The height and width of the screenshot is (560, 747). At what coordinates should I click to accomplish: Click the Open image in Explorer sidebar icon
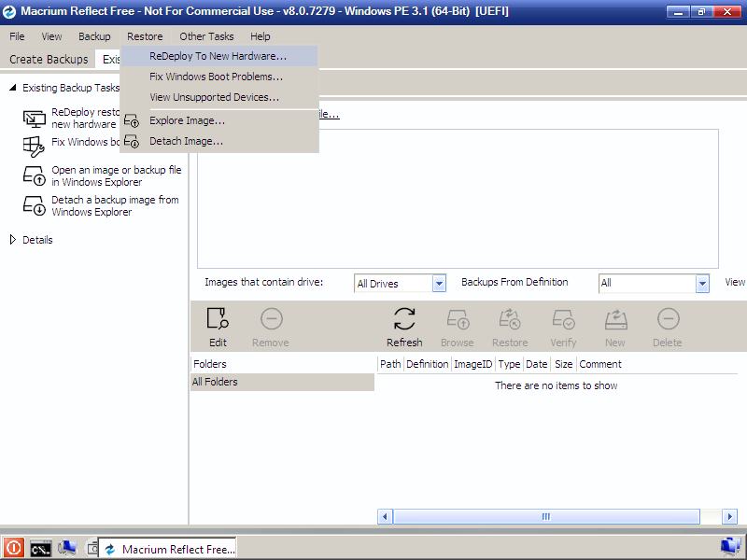[x=35, y=175]
